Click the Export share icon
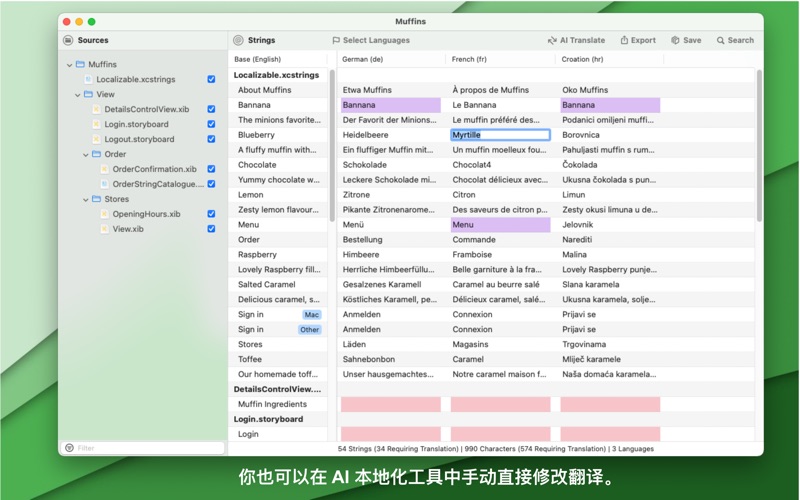Image resolution: width=800 pixels, height=500 pixels. pyautogui.click(x=624, y=40)
